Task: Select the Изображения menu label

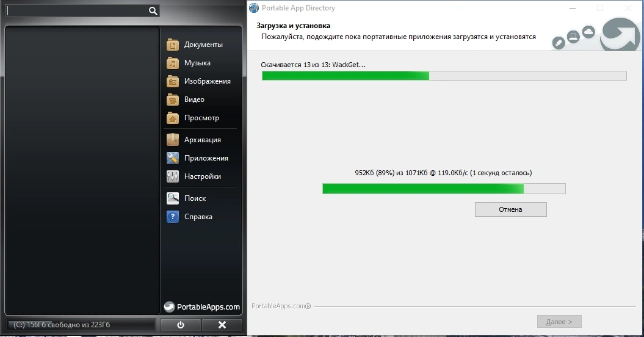Action: [x=208, y=81]
